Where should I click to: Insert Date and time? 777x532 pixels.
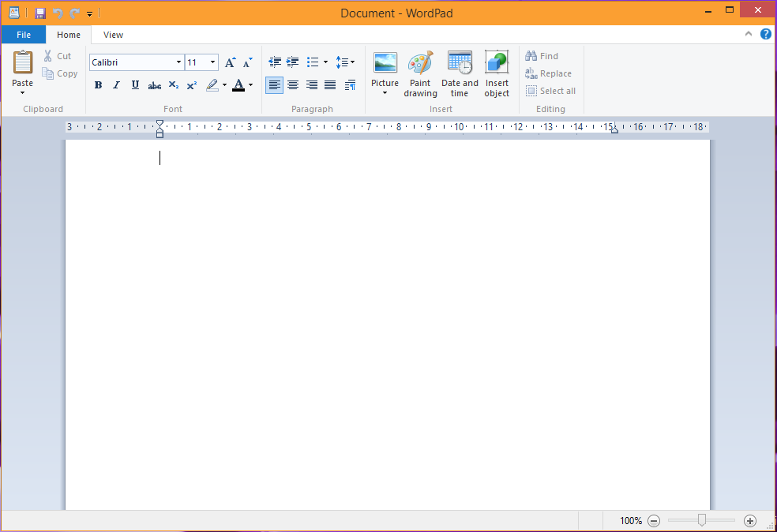pos(460,73)
